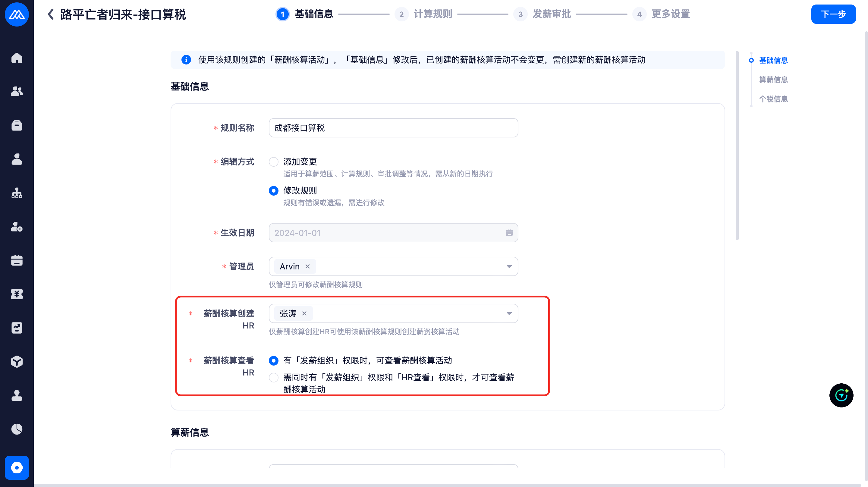The image size is (868, 487).
Task: Click the vertical scrollbar near the form
Action: click(x=737, y=146)
